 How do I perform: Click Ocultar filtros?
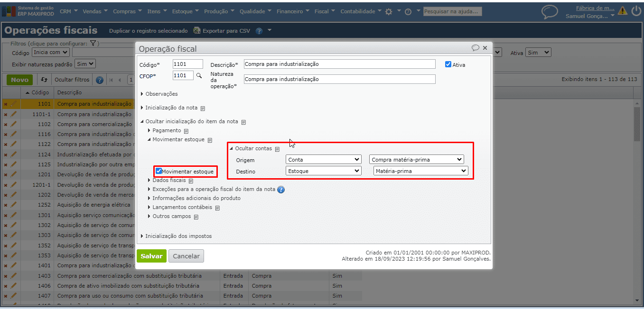click(x=72, y=80)
